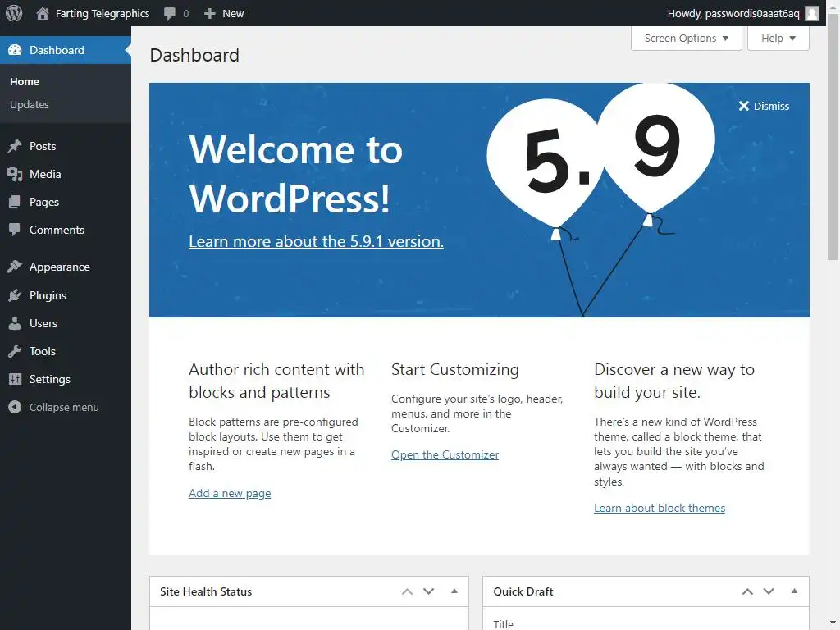The width and height of the screenshot is (840, 630).
Task: Toggle the Quick Draft panel
Action: pyautogui.click(x=794, y=591)
